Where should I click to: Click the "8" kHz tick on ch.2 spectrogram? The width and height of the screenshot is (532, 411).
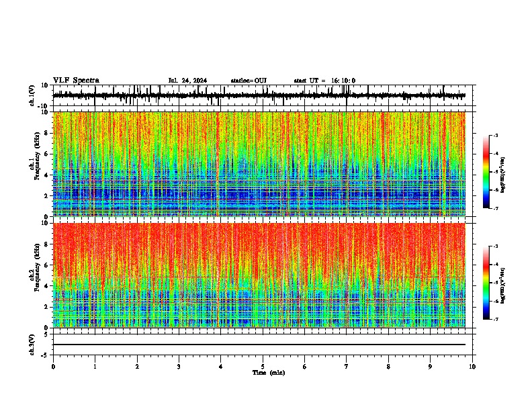46,244
